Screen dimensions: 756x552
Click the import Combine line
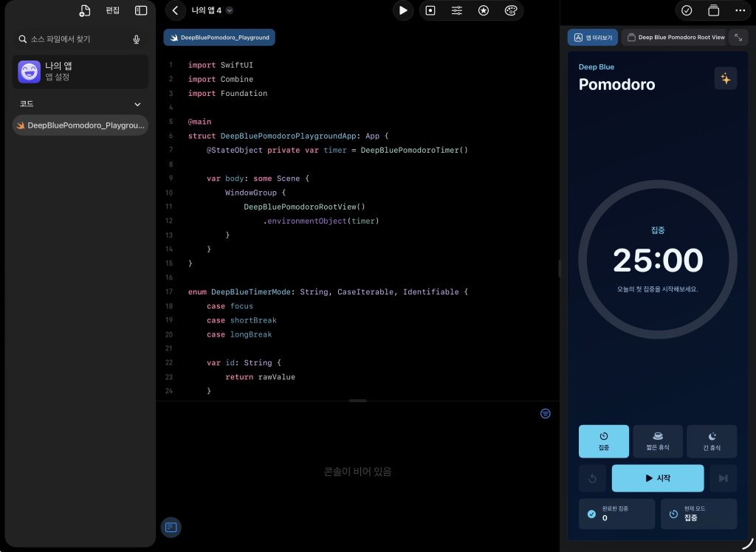(x=220, y=79)
